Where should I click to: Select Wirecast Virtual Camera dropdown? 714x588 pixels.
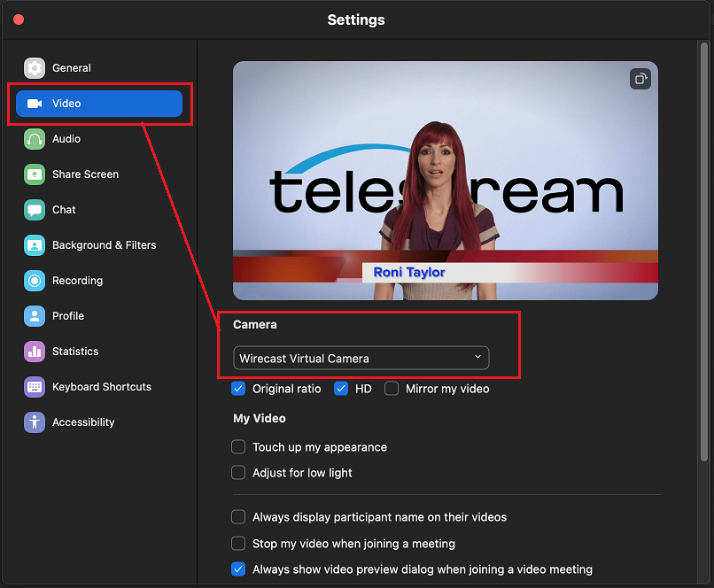point(361,358)
